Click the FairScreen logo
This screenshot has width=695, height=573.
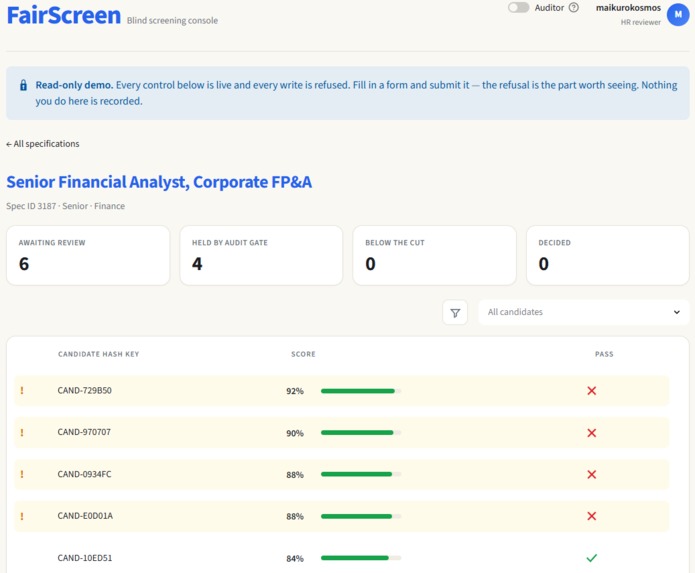64,15
